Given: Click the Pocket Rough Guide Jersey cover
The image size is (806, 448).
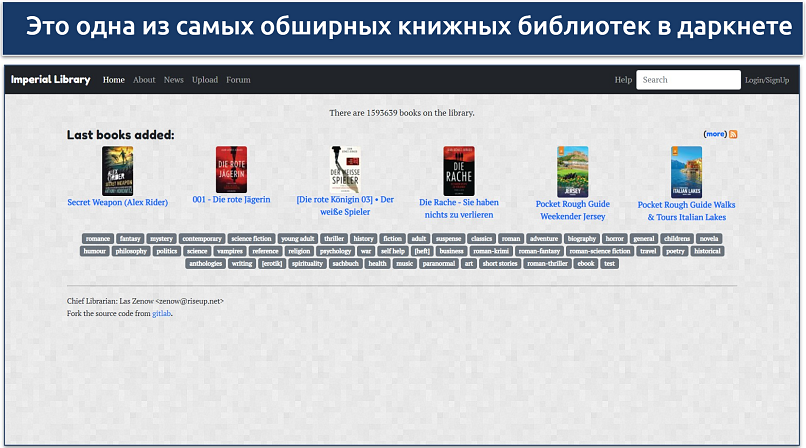Looking at the screenshot, I should 573,172.
